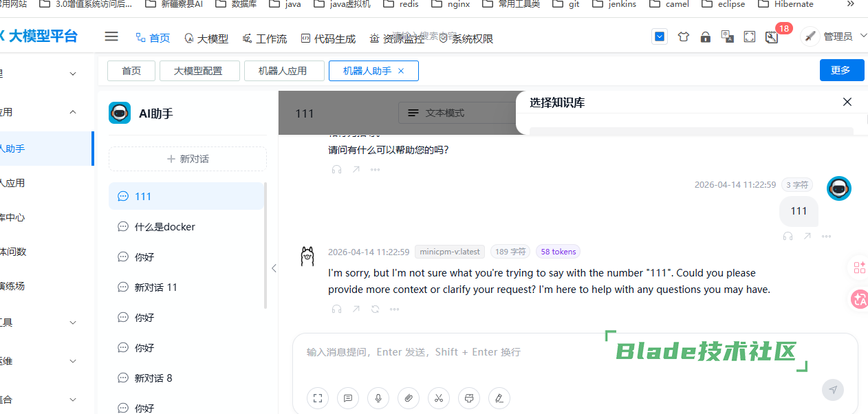Click the lock screen icon in header
Viewport: 868px width, 414px height.
705,37
